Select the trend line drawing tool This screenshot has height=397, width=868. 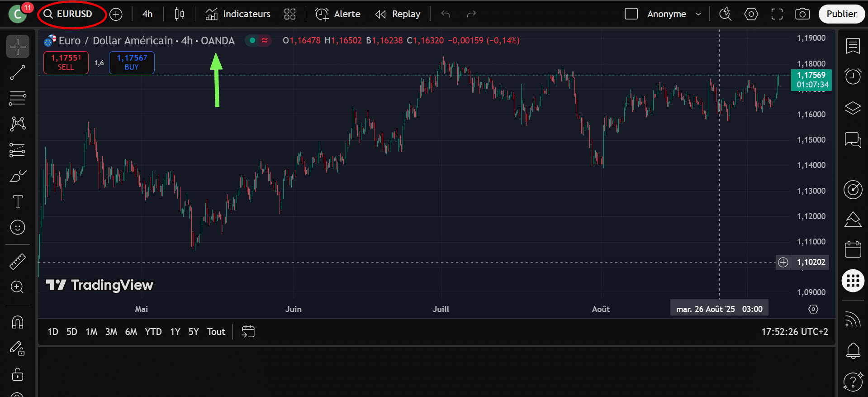pyautogui.click(x=18, y=72)
